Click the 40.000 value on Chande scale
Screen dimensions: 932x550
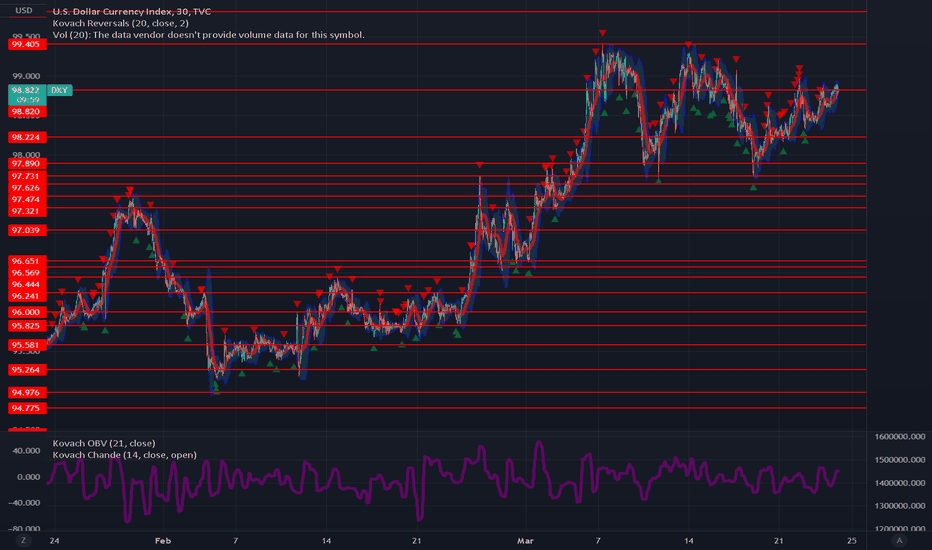[27, 451]
